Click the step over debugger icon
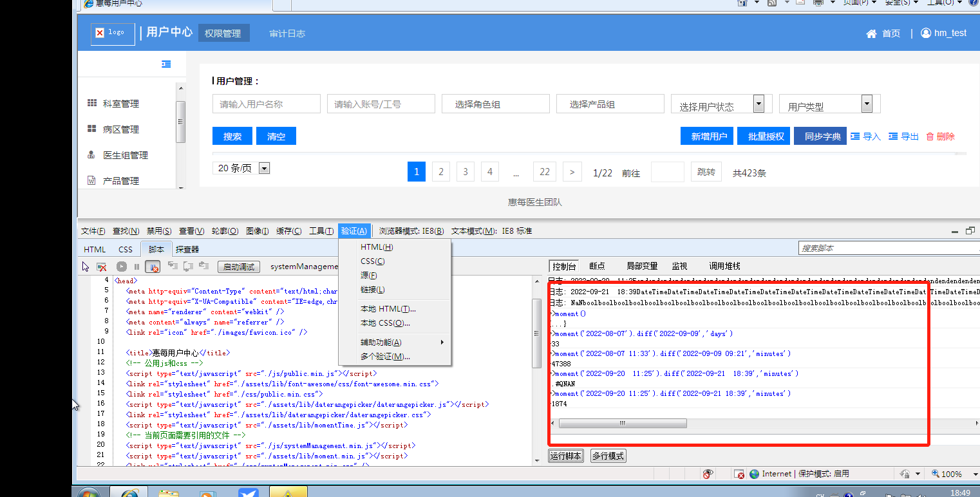The image size is (980, 497). click(188, 265)
